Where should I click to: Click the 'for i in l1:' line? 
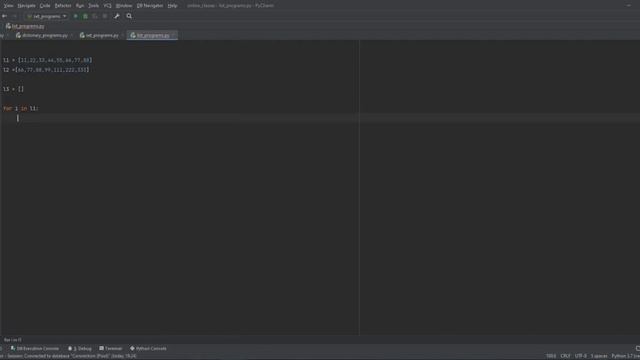coord(20,109)
